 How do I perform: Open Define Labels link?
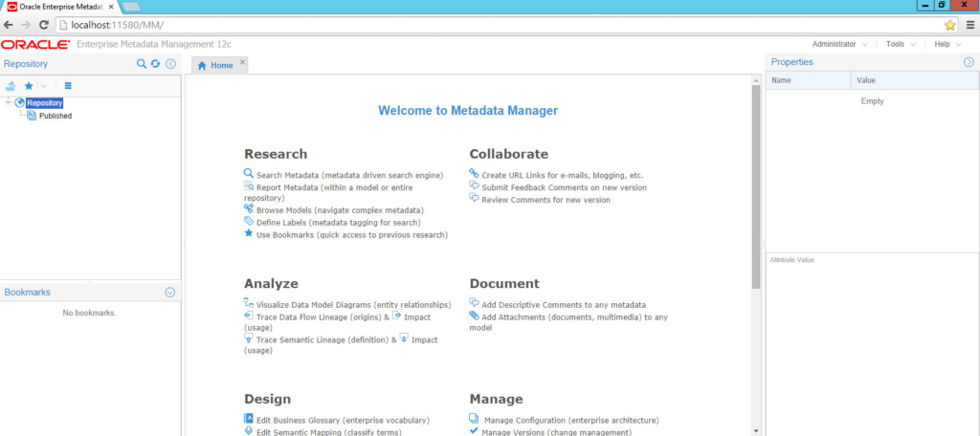pyautogui.click(x=338, y=223)
